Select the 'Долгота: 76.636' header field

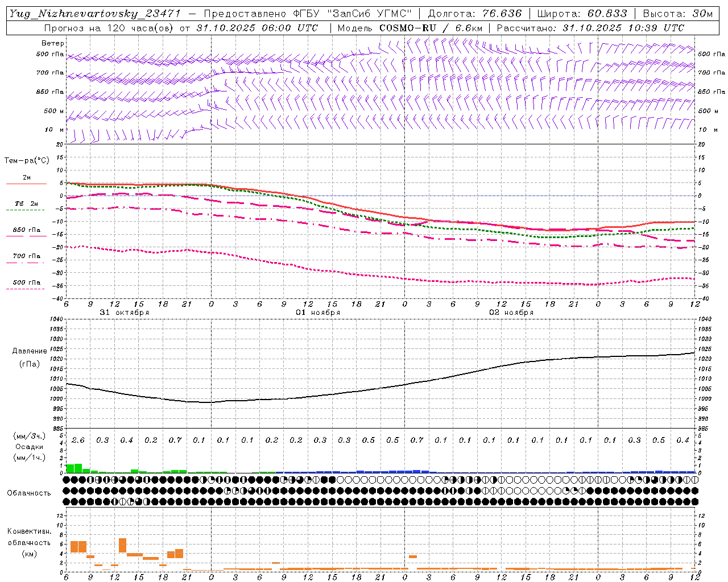point(475,14)
